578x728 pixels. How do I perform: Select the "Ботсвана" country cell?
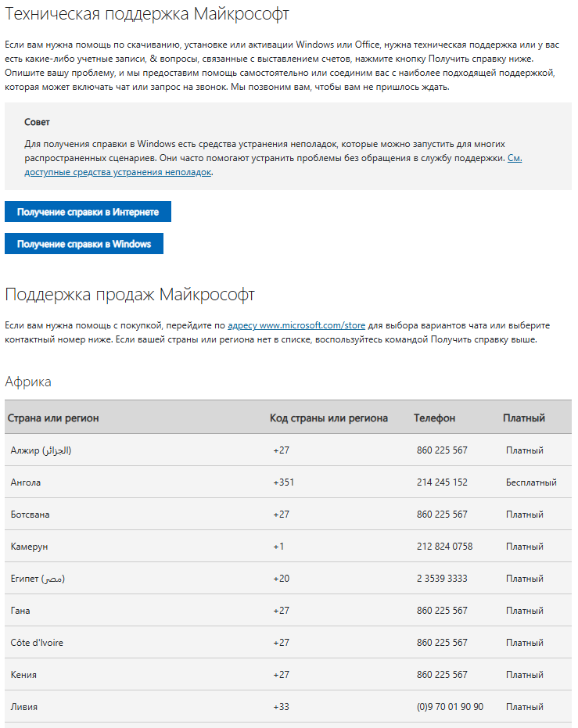(x=30, y=514)
